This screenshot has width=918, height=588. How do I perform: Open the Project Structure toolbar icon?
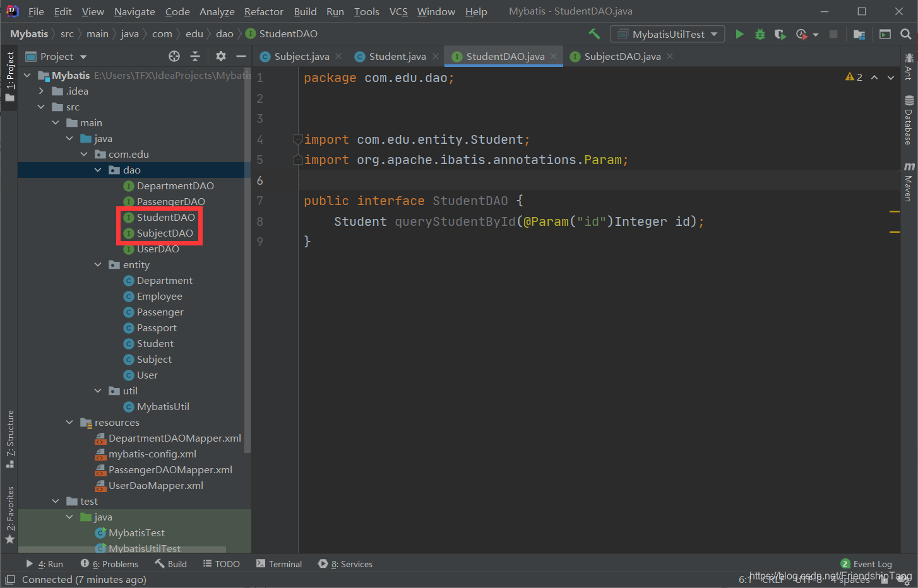859,34
